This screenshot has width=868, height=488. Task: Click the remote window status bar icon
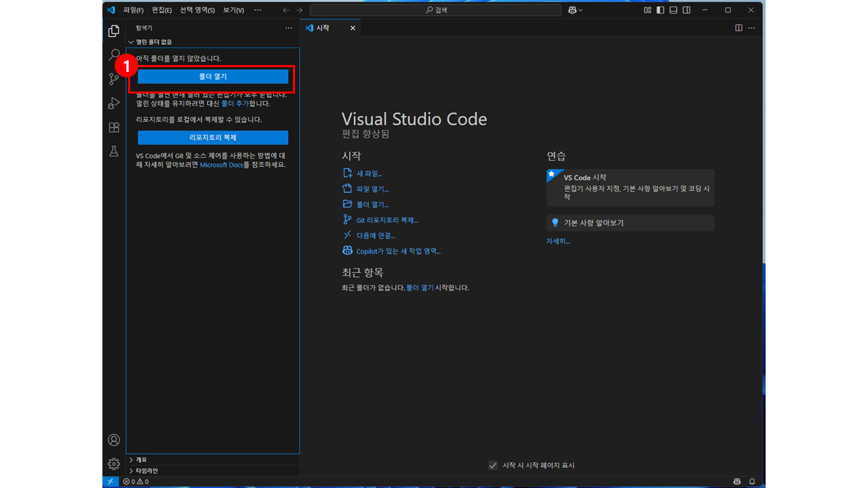tap(111, 481)
